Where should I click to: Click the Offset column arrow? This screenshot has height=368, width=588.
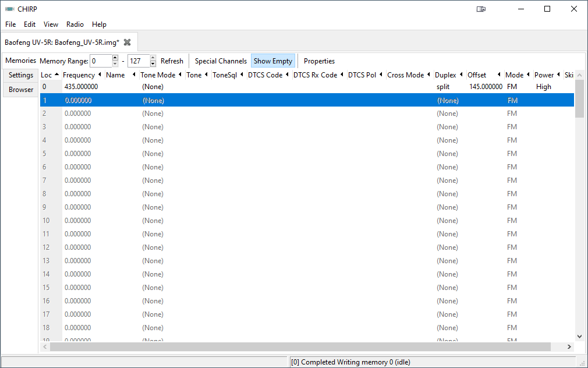click(499, 75)
